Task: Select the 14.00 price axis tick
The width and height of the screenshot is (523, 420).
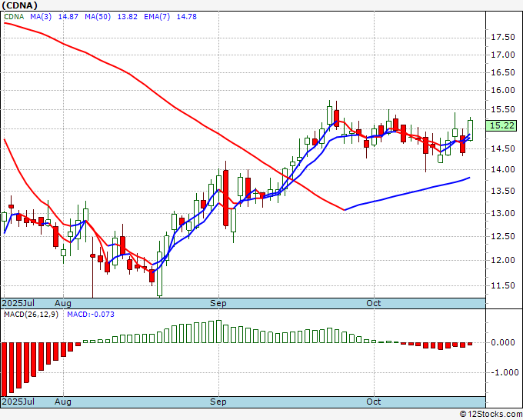Action: tap(501, 169)
